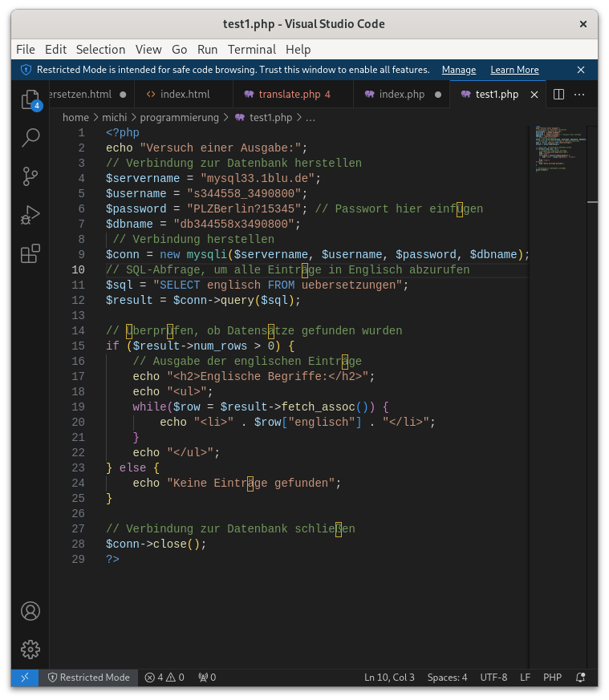Open the Go menu

[179, 50]
